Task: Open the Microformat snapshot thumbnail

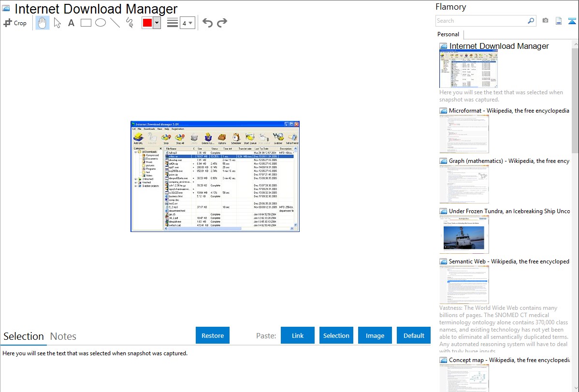Action: (464, 134)
